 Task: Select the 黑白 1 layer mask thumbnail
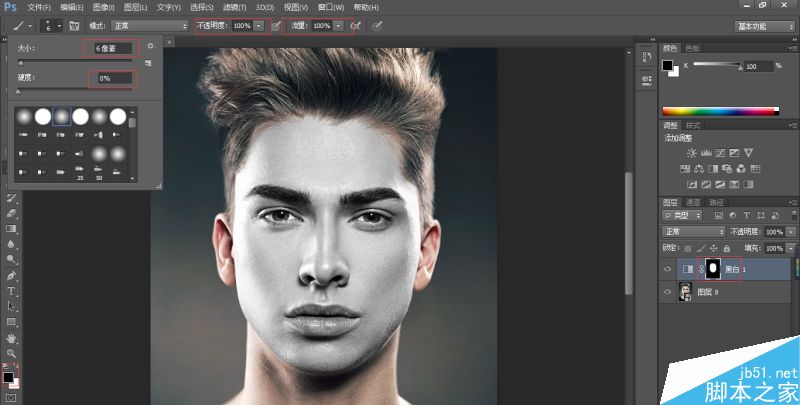(713, 269)
